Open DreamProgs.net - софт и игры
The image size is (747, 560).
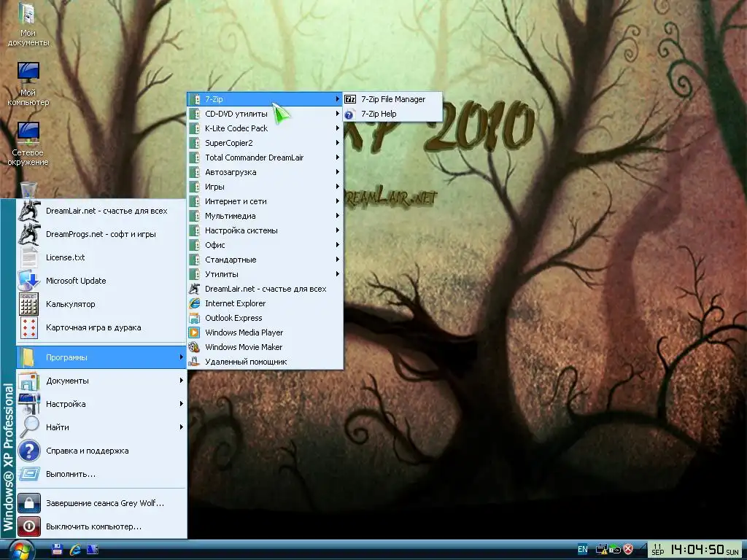[101, 234]
